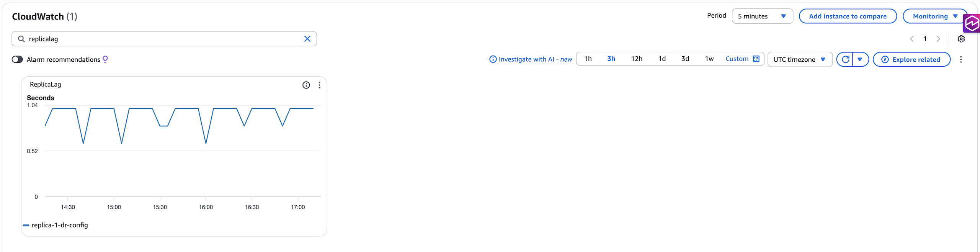Open the settings gear icon

pyautogui.click(x=961, y=39)
